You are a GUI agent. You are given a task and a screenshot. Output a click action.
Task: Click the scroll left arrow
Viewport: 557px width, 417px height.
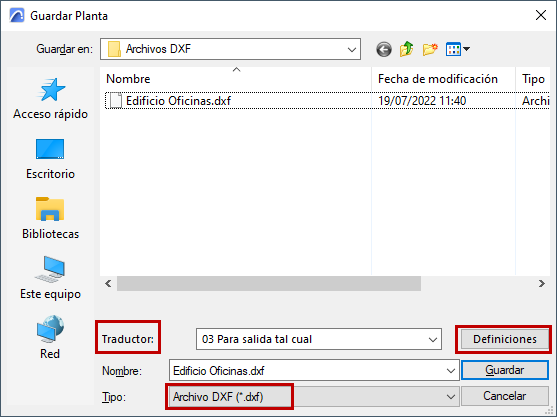pos(108,283)
